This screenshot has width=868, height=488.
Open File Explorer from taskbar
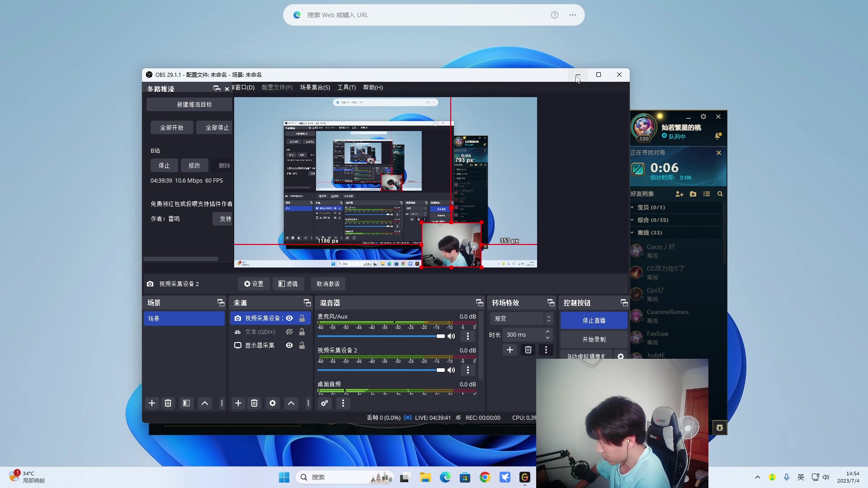click(x=425, y=477)
